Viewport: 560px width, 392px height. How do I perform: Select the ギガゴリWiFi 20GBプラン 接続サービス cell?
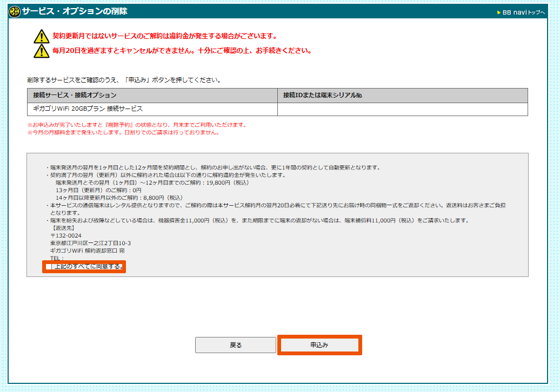(x=88, y=109)
